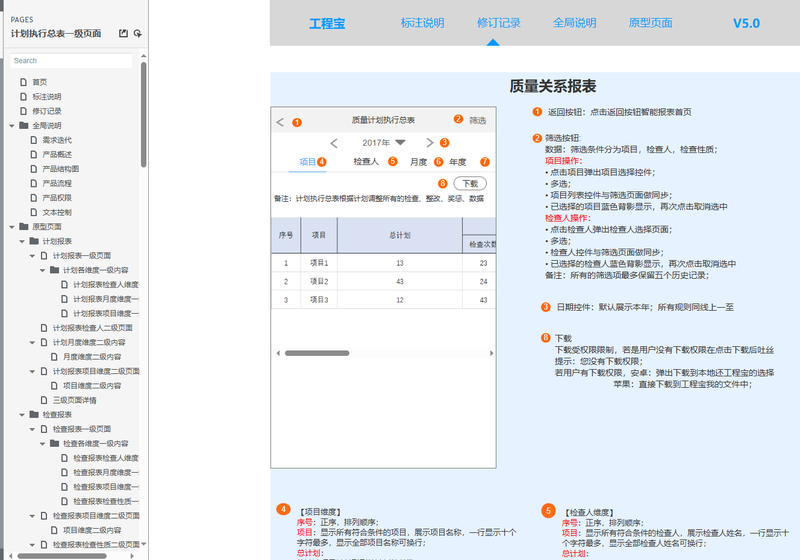Click the page icon next to 首页
The width and height of the screenshot is (800, 560).
(23, 82)
